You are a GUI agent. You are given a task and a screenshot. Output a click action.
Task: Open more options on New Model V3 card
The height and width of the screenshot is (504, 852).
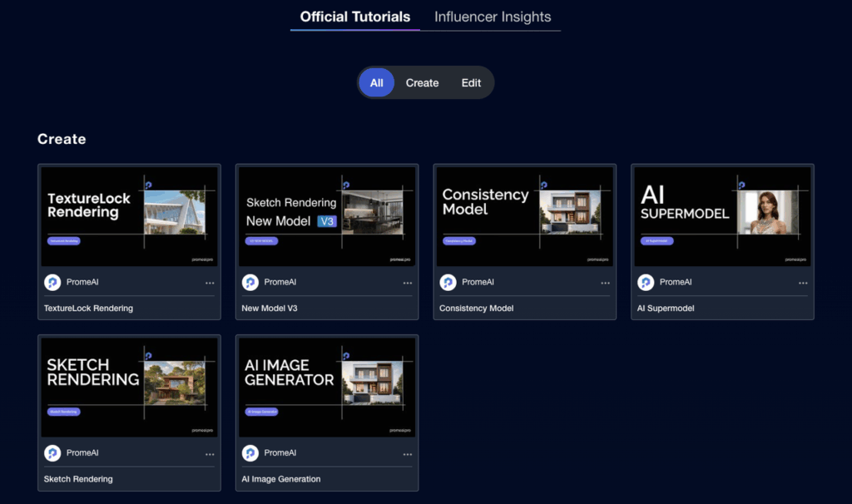pyautogui.click(x=408, y=283)
